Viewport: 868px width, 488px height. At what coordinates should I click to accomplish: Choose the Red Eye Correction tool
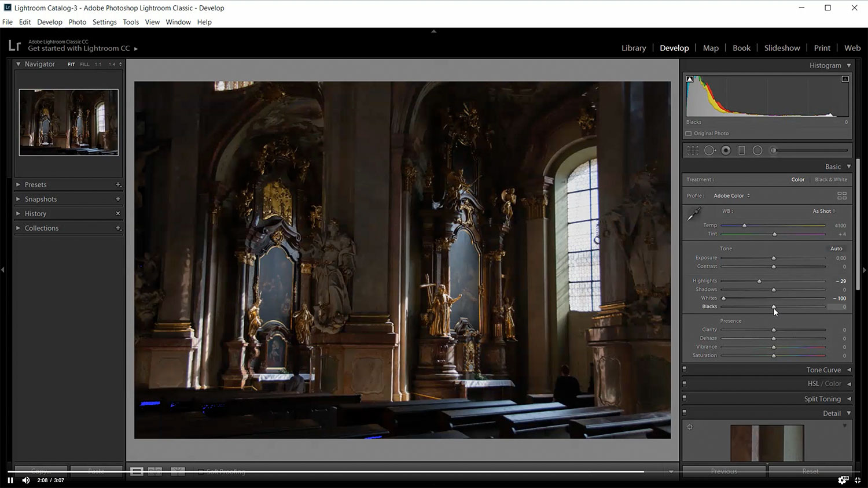click(726, 150)
